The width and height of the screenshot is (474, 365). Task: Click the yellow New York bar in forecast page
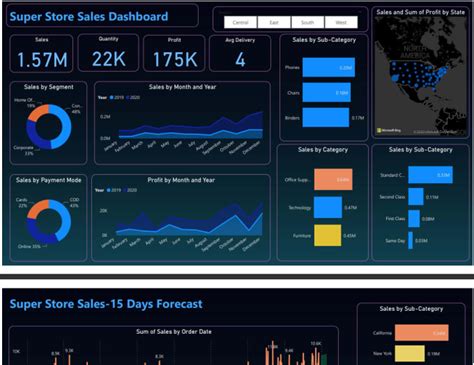pos(410,354)
